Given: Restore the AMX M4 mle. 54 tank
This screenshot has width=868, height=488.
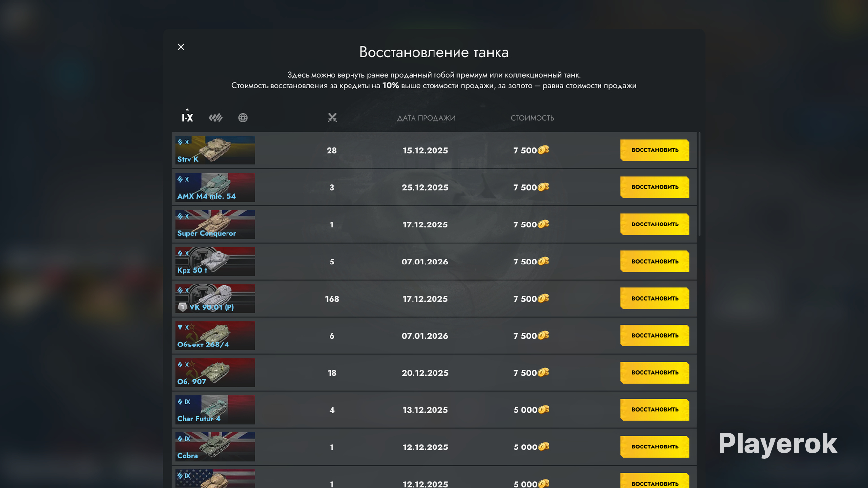Looking at the screenshot, I should 655,187.
